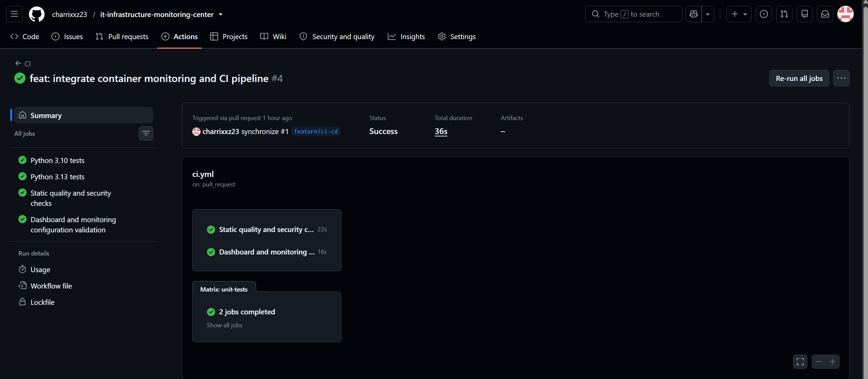Viewport: 868px width, 379px height.
Task: Open the Python 3.13 tests job
Action: [58, 177]
